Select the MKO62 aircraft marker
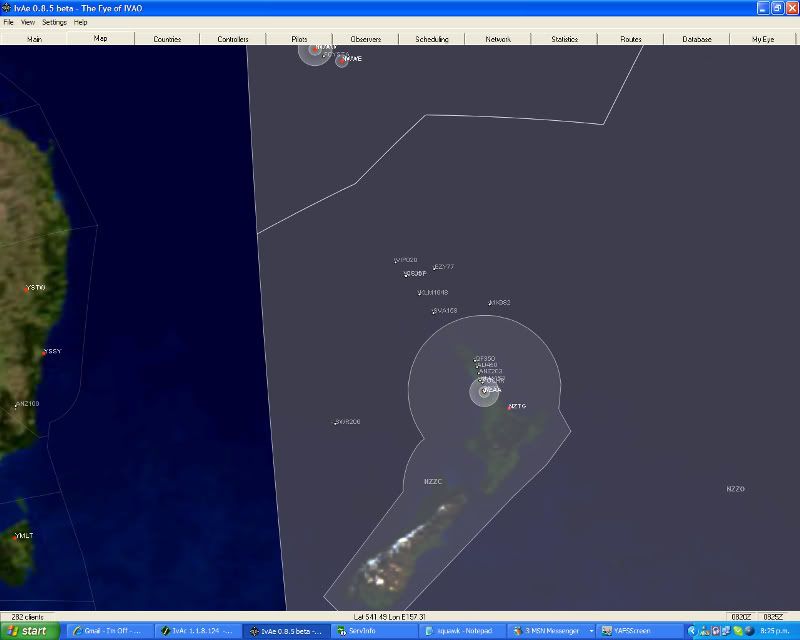Image resolution: width=800 pixels, height=640 pixels. pos(489,303)
